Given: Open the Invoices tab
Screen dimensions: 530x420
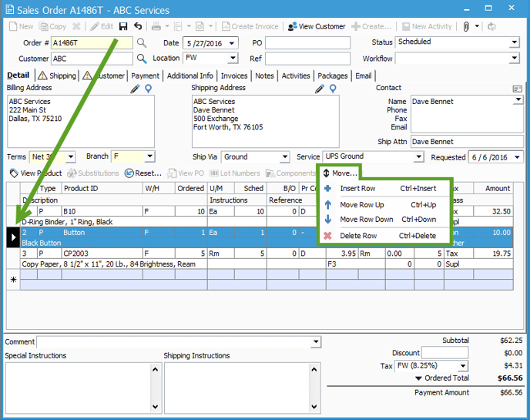Looking at the screenshot, I should click(234, 76).
